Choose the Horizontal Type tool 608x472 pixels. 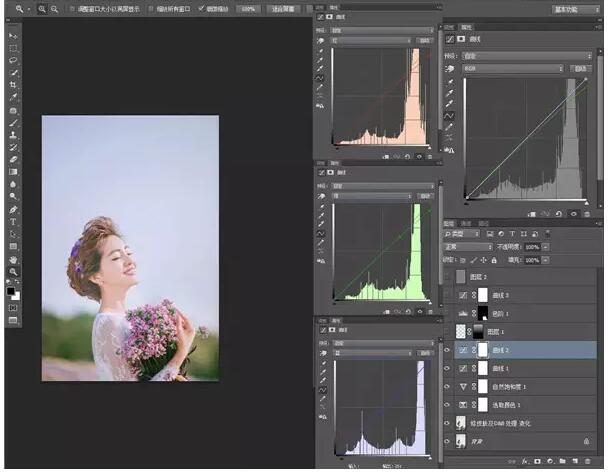[14, 222]
